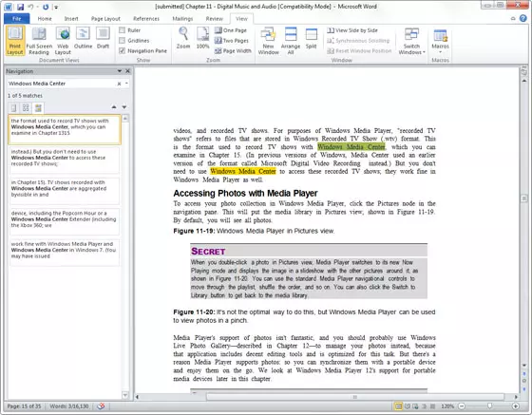Show One Page zoom
The image size is (532, 415).
point(231,30)
